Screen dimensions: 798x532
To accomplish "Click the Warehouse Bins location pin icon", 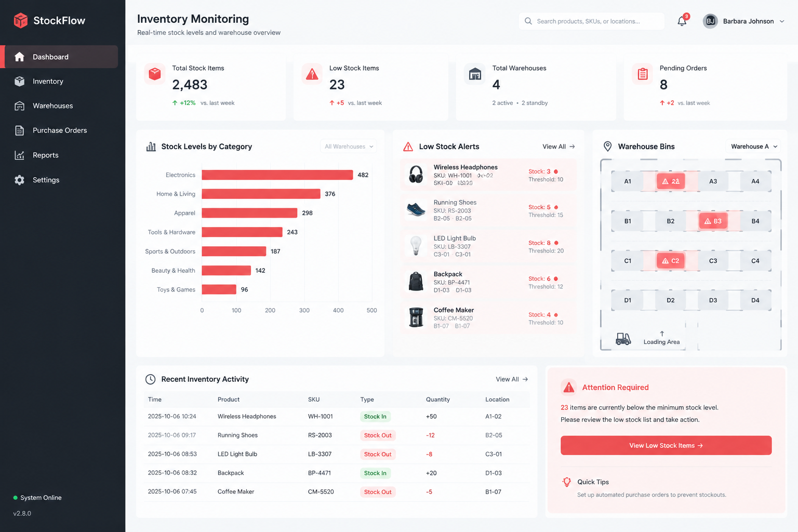I will tap(607, 147).
